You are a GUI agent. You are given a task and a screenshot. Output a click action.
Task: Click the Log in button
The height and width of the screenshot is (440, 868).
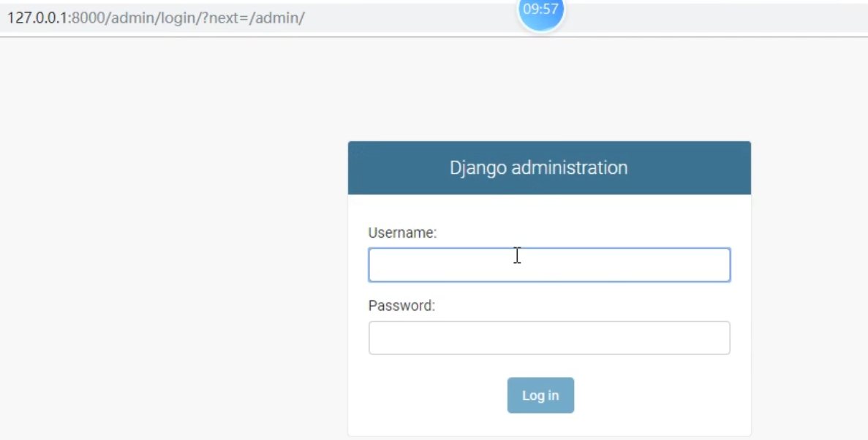coord(540,395)
